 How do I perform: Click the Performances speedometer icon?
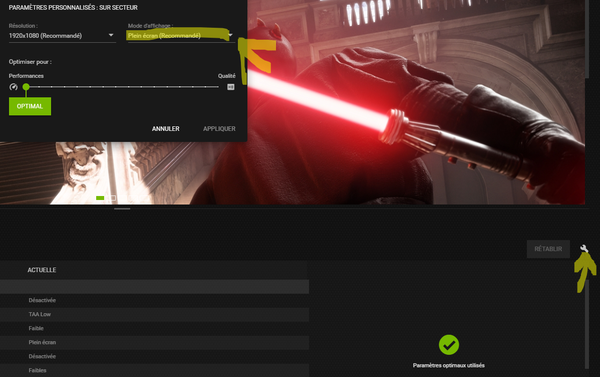tap(13, 87)
